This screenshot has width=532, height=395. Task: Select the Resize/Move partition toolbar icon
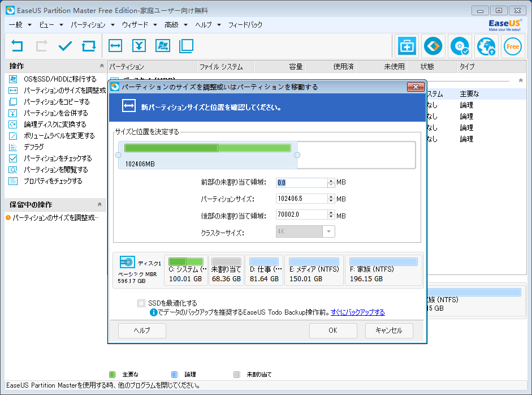(115, 45)
